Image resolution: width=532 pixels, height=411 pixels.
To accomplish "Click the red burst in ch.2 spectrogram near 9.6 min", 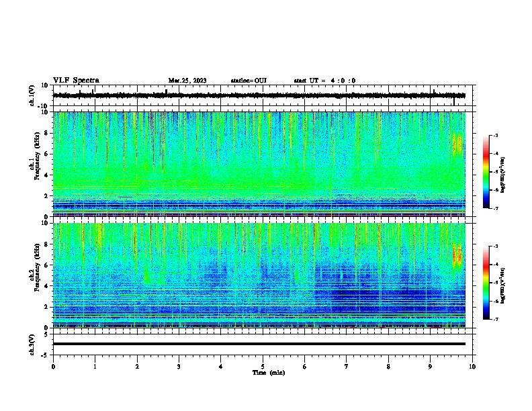I will tap(457, 255).
